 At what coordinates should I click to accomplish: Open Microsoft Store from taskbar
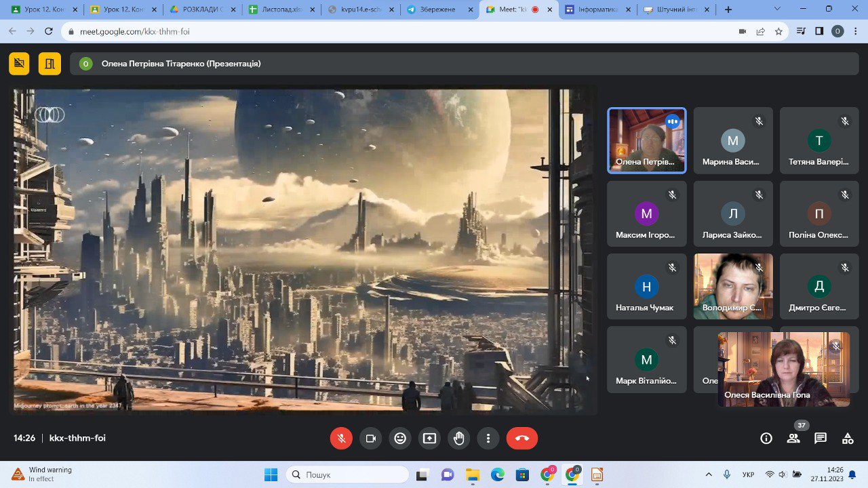522,474
